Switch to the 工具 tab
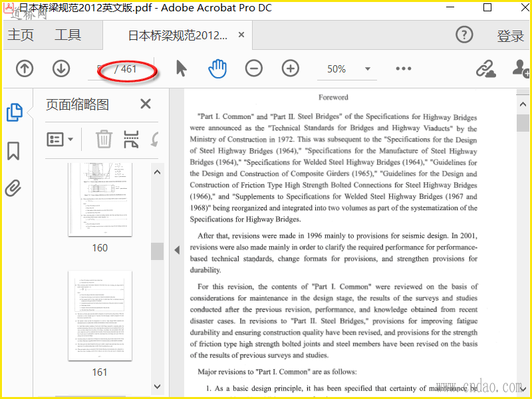Screen dimensions: 532x399 tap(68, 35)
